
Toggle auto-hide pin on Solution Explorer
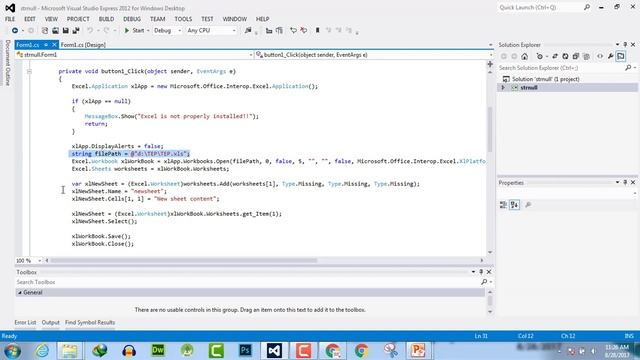pos(625,44)
